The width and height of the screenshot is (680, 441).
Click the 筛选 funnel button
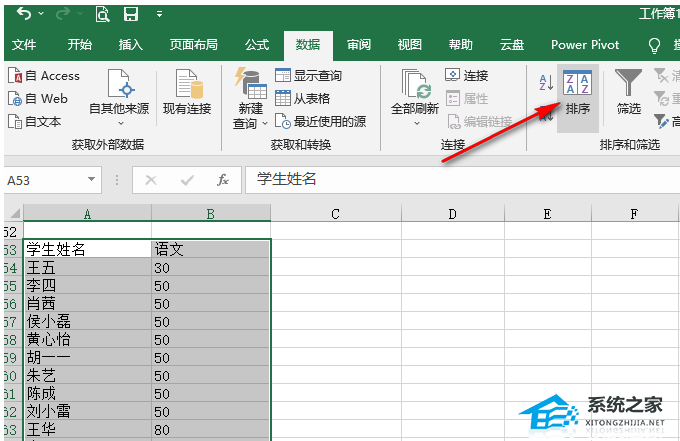(x=628, y=92)
